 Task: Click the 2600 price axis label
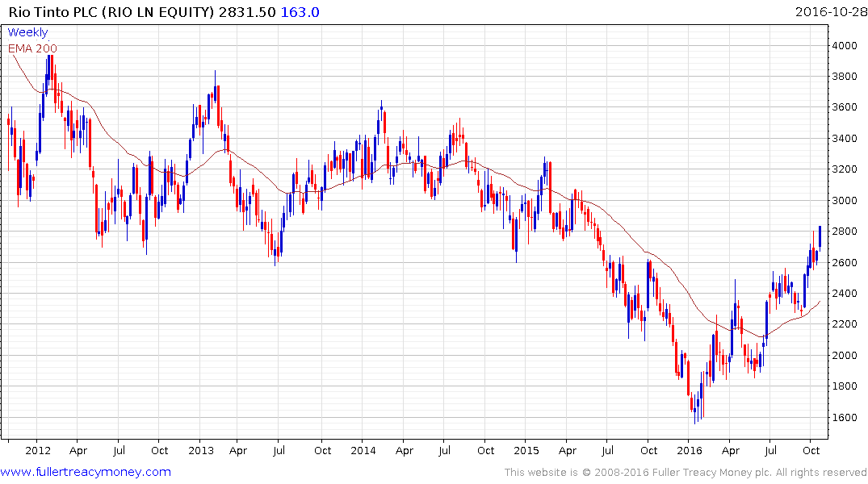(x=845, y=263)
